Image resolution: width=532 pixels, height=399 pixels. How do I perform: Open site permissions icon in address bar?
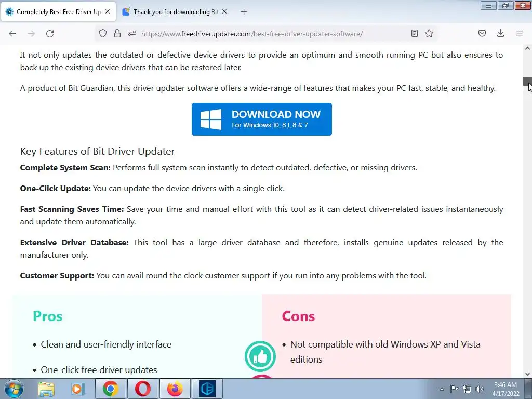tap(131, 33)
